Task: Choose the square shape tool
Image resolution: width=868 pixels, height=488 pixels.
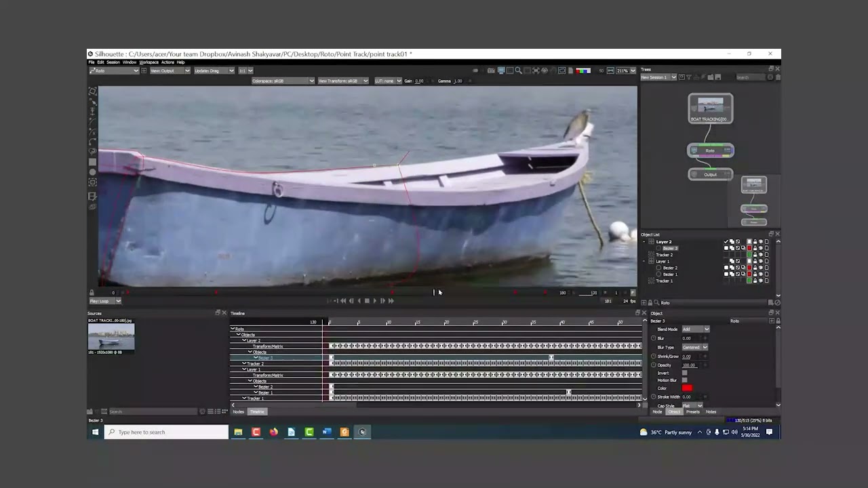Action: [93, 162]
